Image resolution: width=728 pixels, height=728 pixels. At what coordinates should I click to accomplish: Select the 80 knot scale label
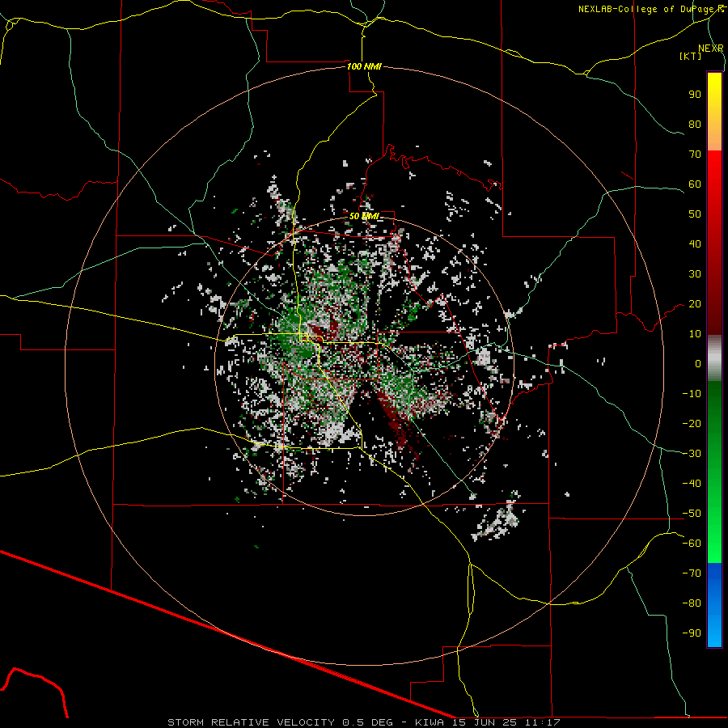point(695,125)
